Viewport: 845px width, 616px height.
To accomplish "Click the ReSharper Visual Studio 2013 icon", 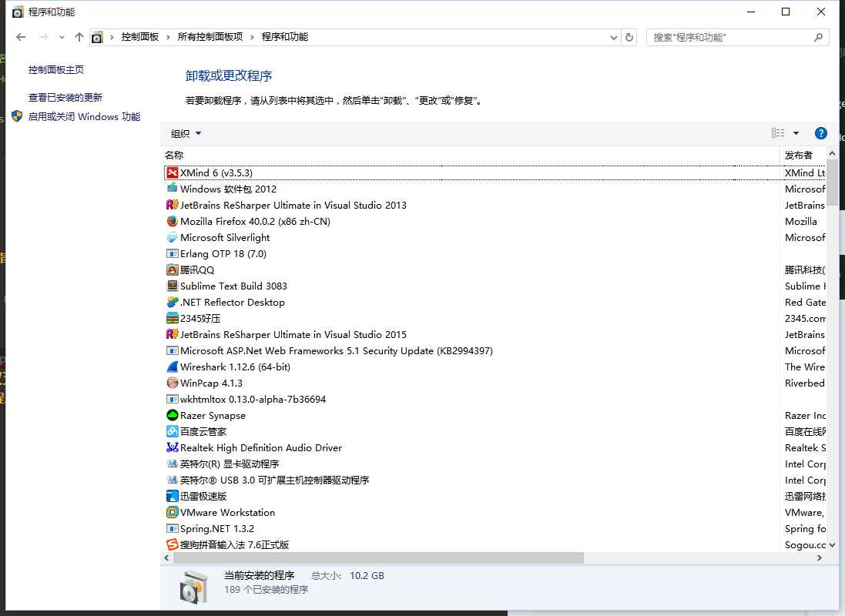I will click(172, 205).
